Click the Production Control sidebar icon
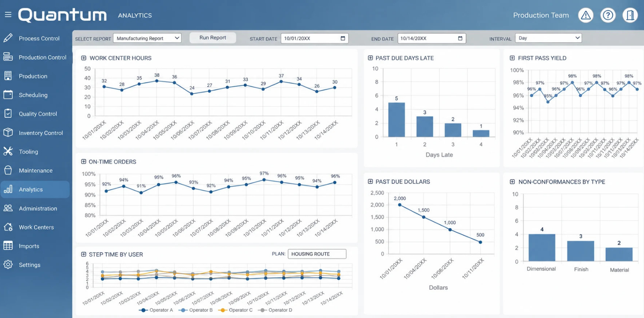Viewport: 644px width, 318px height. (8, 57)
